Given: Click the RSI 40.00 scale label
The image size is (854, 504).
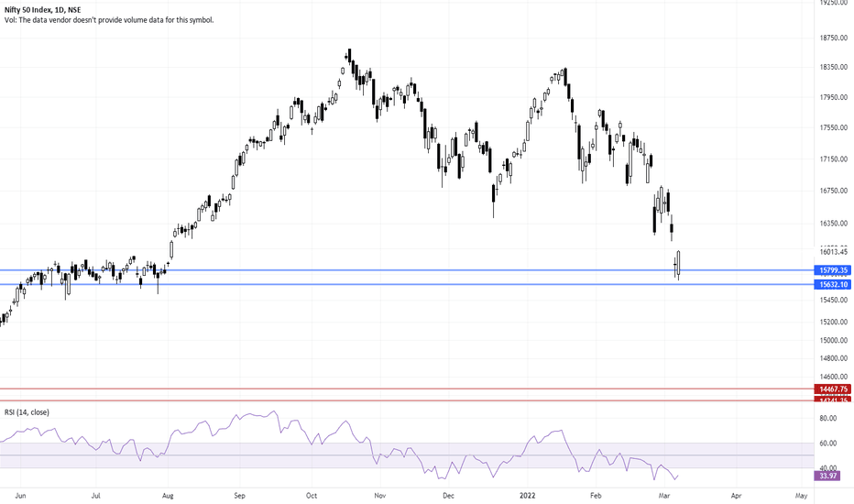Looking at the screenshot, I should [827, 468].
